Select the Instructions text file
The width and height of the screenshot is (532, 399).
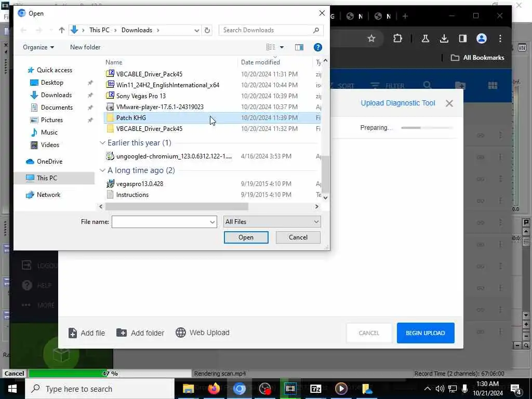pos(212,195)
